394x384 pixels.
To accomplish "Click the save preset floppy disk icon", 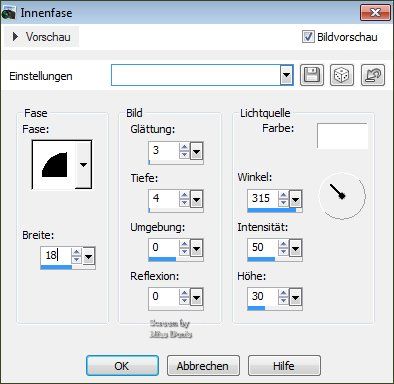I will coord(312,75).
